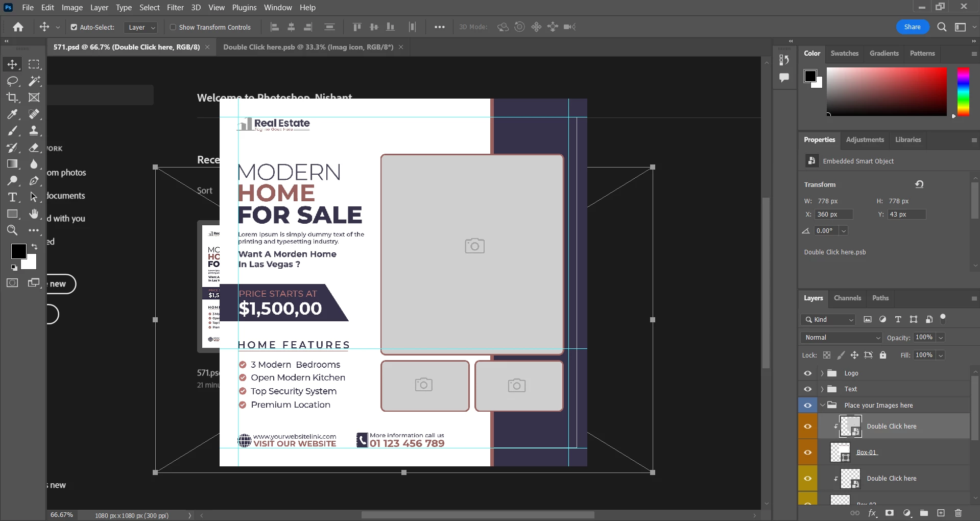This screenshot has width=980, height=521.
Task: Pick a color in the Color panel field
Action: click(x=887, y=91)
